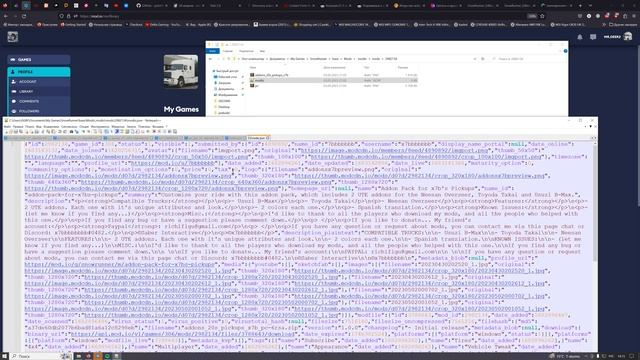
Task: Sort Explorer files by Дата изменения column
Action: [335, 67]
